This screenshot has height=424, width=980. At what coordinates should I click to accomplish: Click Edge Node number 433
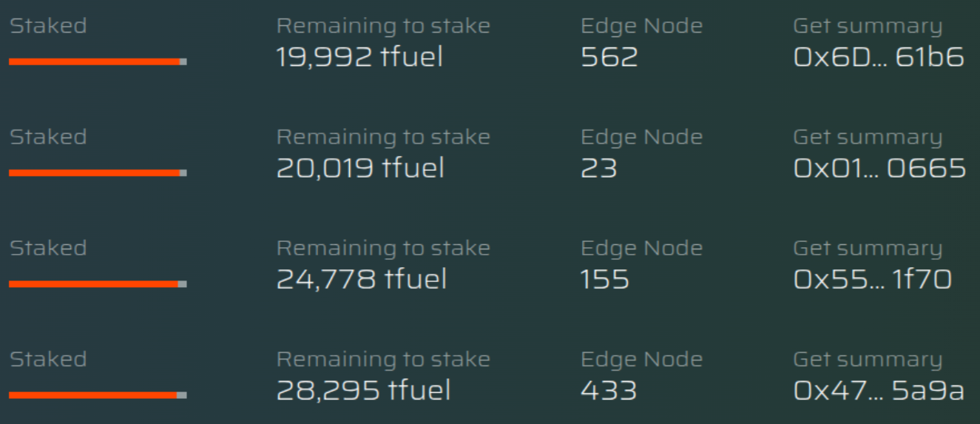pos(609,390)
